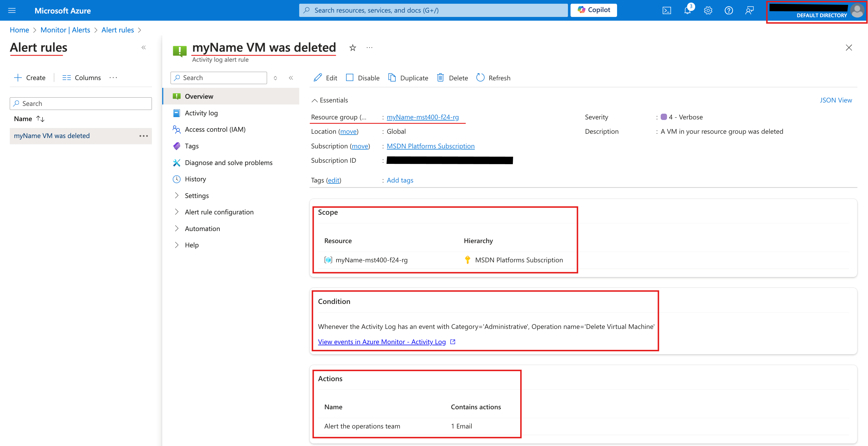Select myName VM was deleted list row

(80, 136)
